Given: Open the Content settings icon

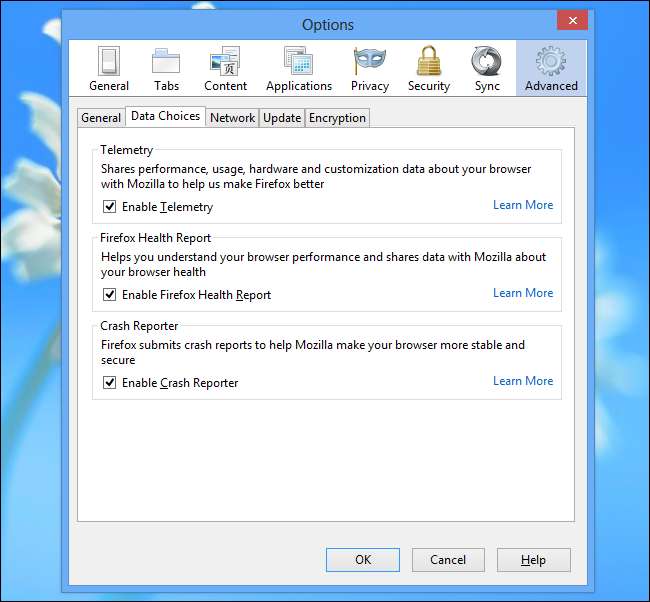Looking at the screenshot, I should tap(225, 62).
